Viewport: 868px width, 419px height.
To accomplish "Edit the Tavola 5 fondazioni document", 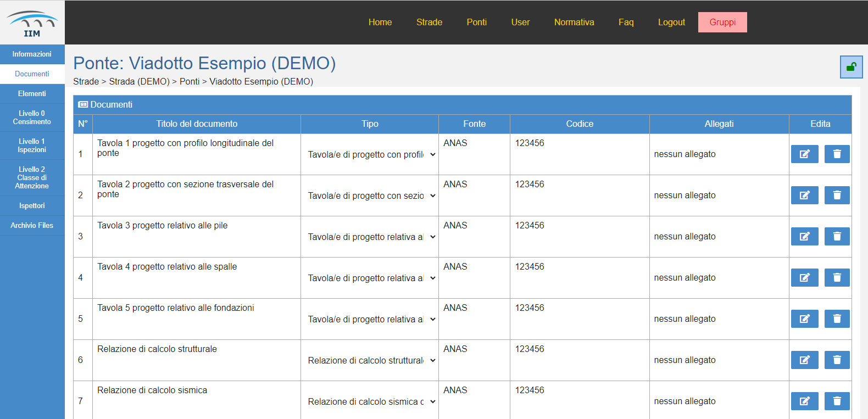I will pos(804,319).
